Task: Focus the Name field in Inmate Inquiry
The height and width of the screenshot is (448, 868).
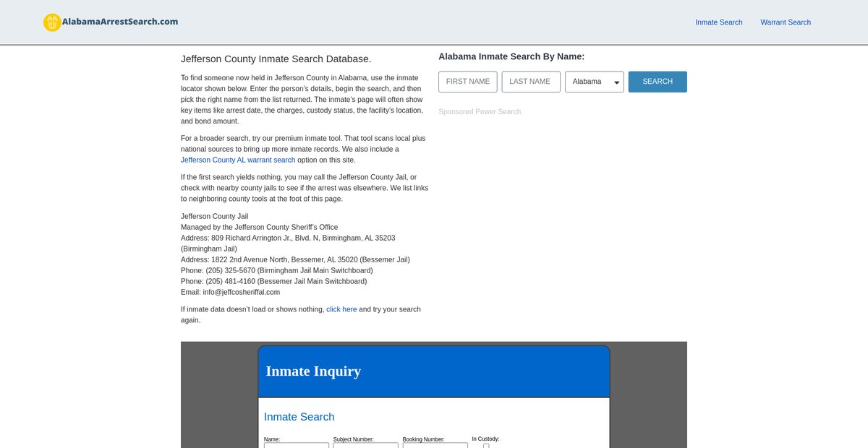Action: tap(297, 445)
